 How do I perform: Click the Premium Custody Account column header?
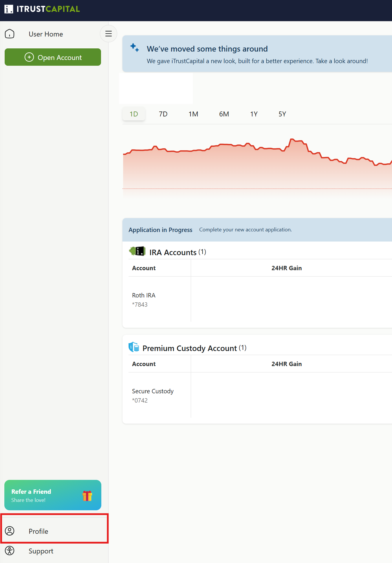click(x=144, y=364)
